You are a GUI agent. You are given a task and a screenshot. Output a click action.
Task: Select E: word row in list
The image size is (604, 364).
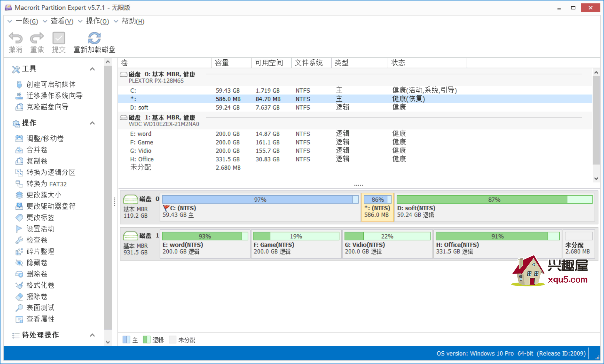(x=355, y=134)
